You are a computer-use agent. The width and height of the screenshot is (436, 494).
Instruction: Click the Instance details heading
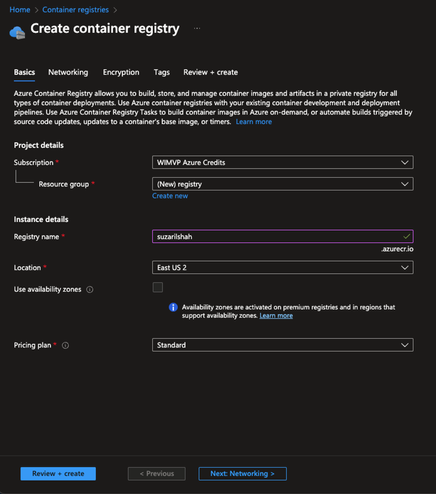point(41,219)
